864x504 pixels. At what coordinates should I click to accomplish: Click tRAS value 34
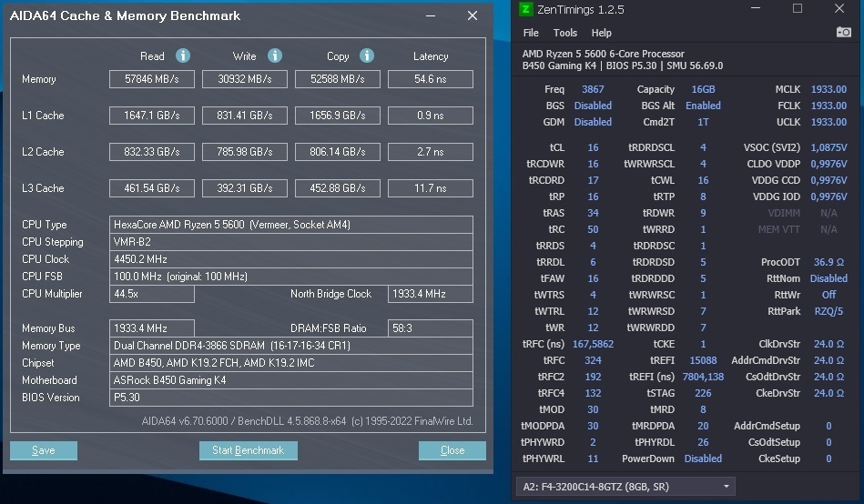(593, 213)
